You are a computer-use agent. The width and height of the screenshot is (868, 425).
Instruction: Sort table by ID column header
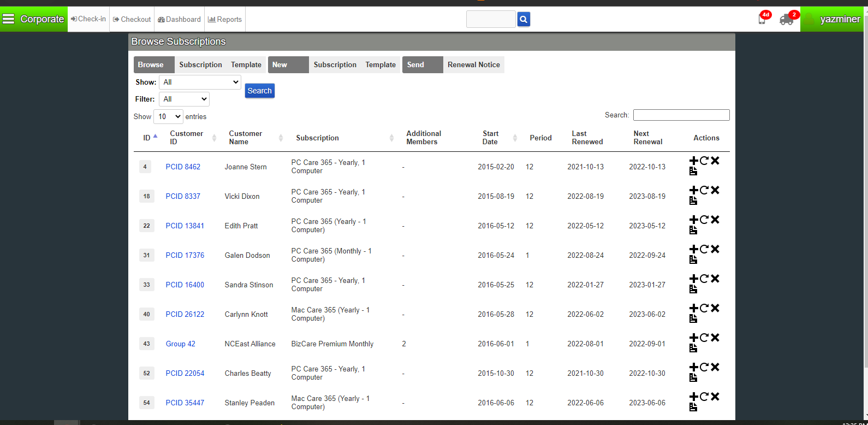147,138
